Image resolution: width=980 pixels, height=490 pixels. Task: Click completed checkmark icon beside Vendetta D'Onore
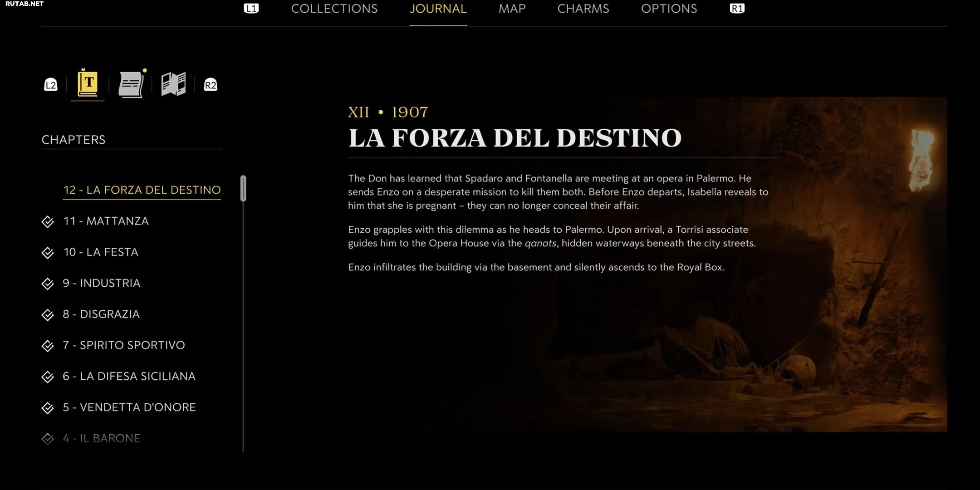(48, 408)
